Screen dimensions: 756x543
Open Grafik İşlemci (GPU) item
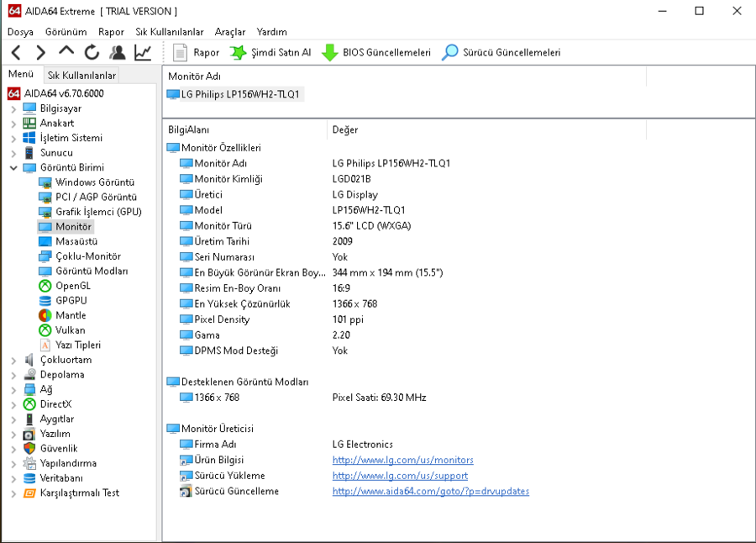point(98,212)
